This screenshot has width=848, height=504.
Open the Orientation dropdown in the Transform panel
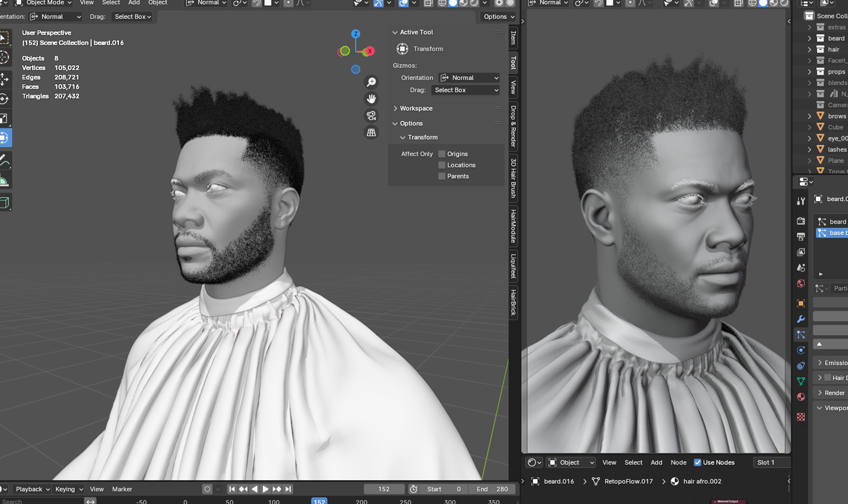[469, 77]
